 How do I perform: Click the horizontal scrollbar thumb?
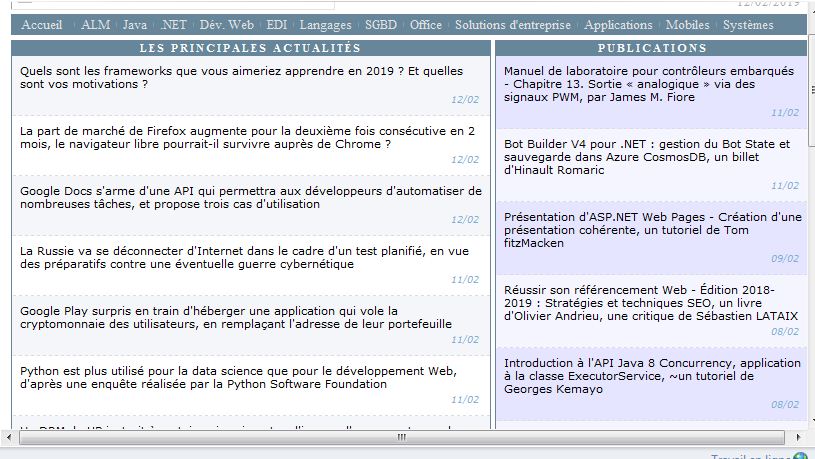[x=402, y=437]
